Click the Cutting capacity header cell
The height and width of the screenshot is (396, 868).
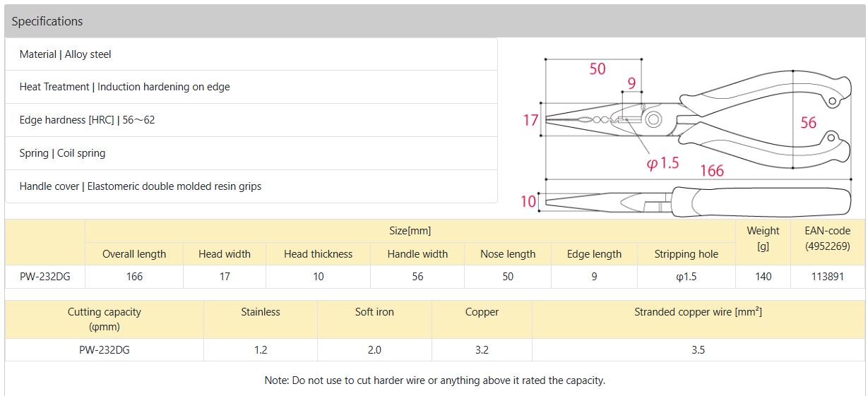tap(105, 319)
